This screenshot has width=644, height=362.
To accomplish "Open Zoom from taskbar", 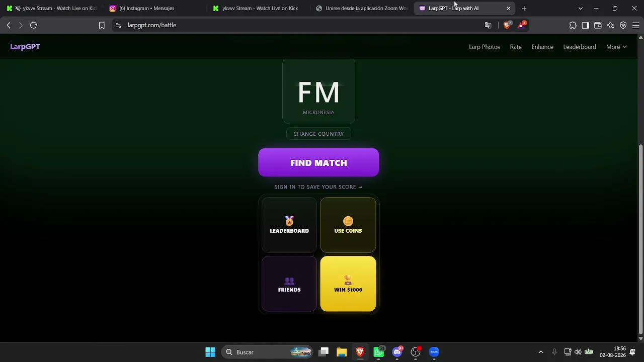I will click(434, 352).
